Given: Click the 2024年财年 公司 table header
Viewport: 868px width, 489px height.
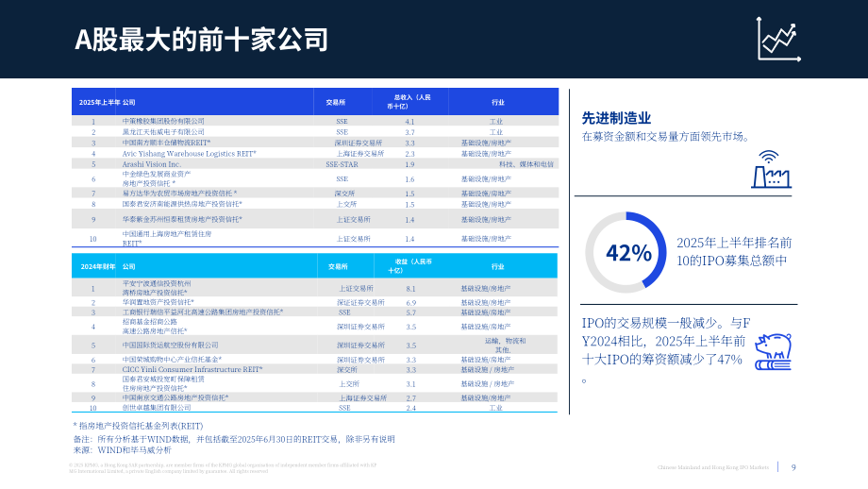Looking at the screenshot, I should [x=108, y=266].
